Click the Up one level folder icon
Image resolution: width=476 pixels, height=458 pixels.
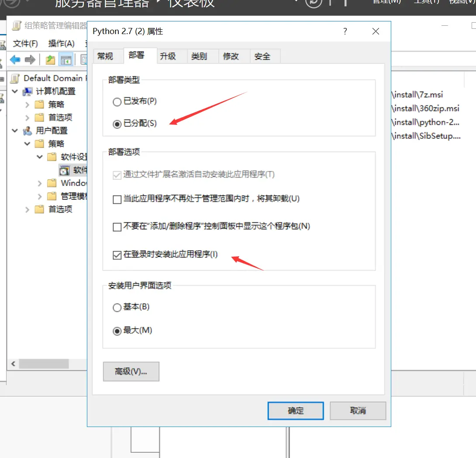click(x=50, y=60)
